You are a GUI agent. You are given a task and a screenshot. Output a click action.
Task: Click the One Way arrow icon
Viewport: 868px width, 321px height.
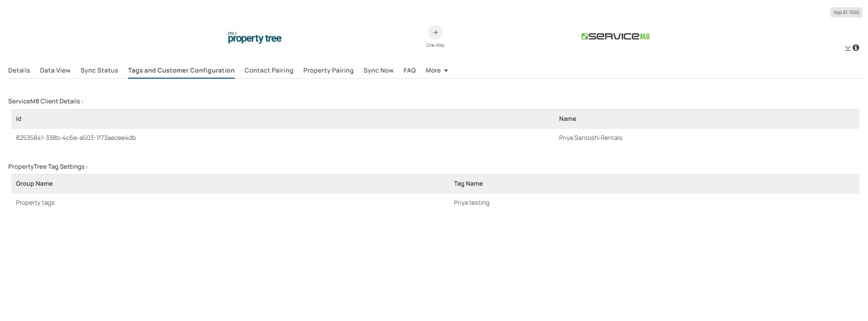coord(435,32)
